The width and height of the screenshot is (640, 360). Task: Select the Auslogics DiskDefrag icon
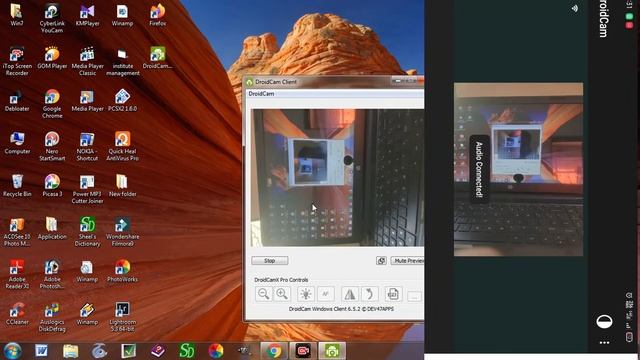click(x=52, y=317)
